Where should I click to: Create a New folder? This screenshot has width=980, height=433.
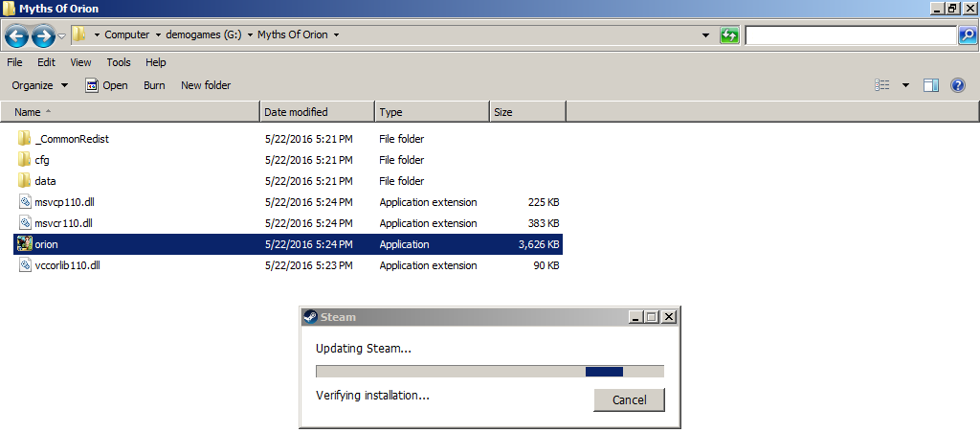point(206,85)
